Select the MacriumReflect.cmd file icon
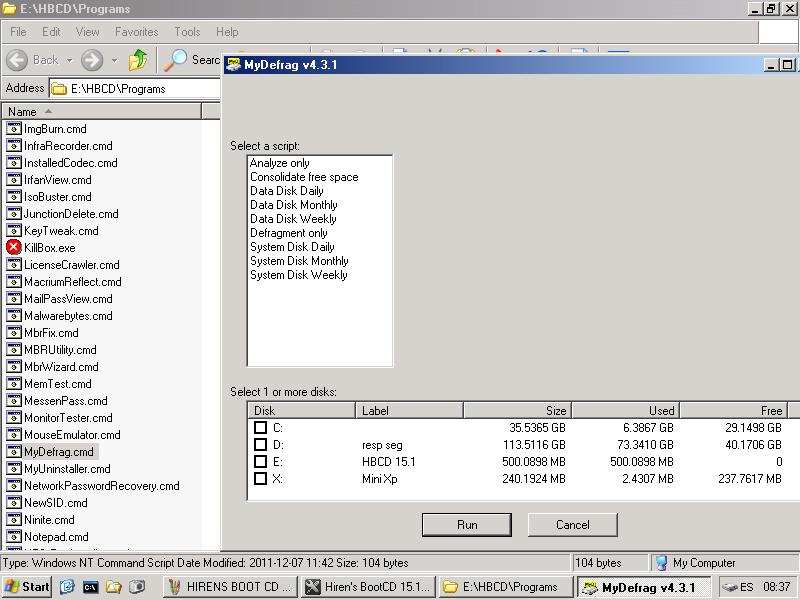The height and width of the screenshot is (600, 800). pyautogui.click(x=14, y=282)
